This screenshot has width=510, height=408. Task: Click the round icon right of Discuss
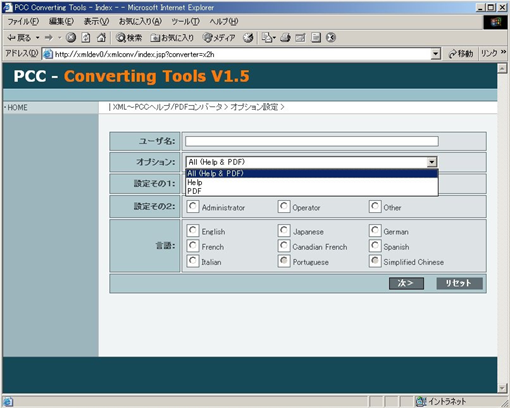click(330, 38)
